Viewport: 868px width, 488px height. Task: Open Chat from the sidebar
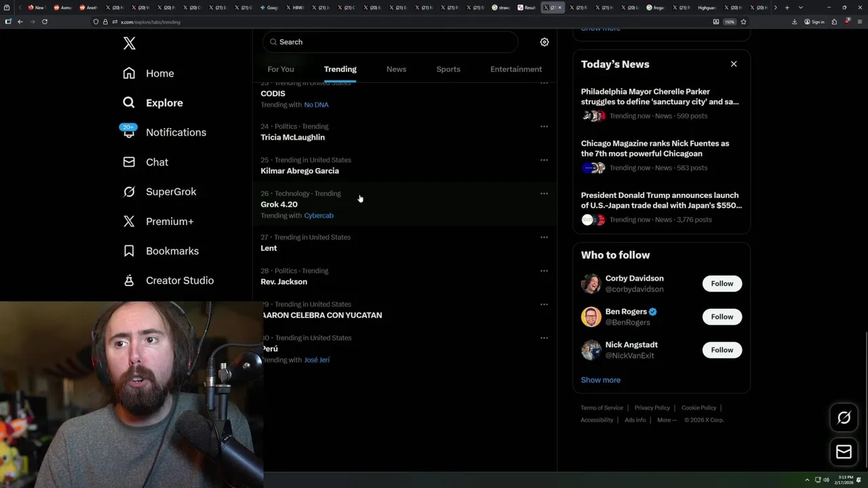pyautogui.click(x=145, y=162)
